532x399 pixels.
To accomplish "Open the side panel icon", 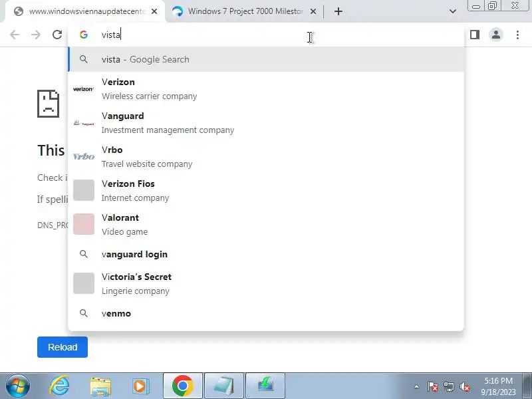I will coord(475,35).
